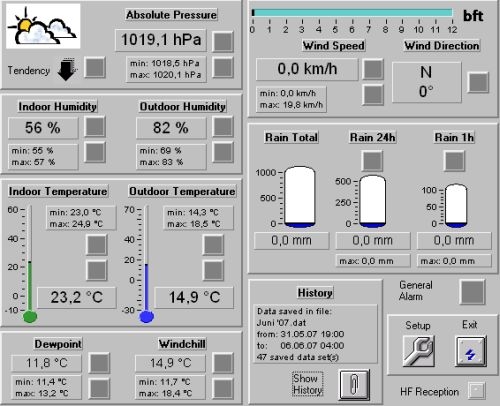Click the bft wind speed scale bar
Viewport: 500px width, 406px height.
pos(353,13)
